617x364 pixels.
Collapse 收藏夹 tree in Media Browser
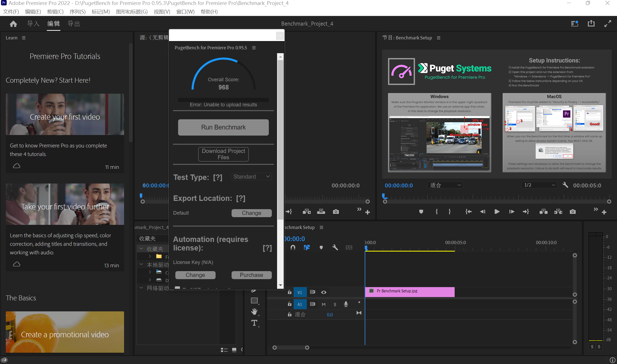141,249
